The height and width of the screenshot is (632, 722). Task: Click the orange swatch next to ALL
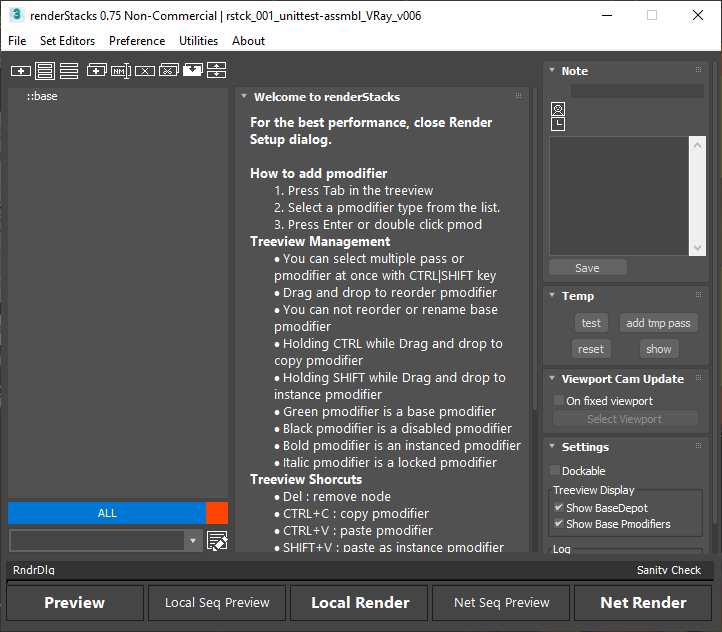217,513
